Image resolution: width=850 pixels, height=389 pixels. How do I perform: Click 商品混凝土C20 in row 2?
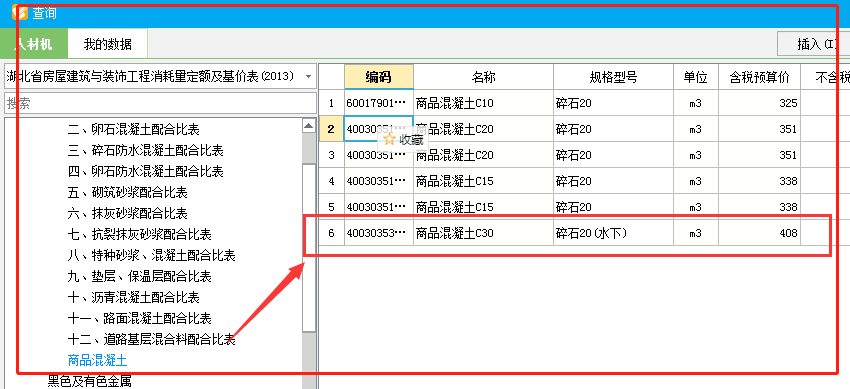(x=483, y=129)
